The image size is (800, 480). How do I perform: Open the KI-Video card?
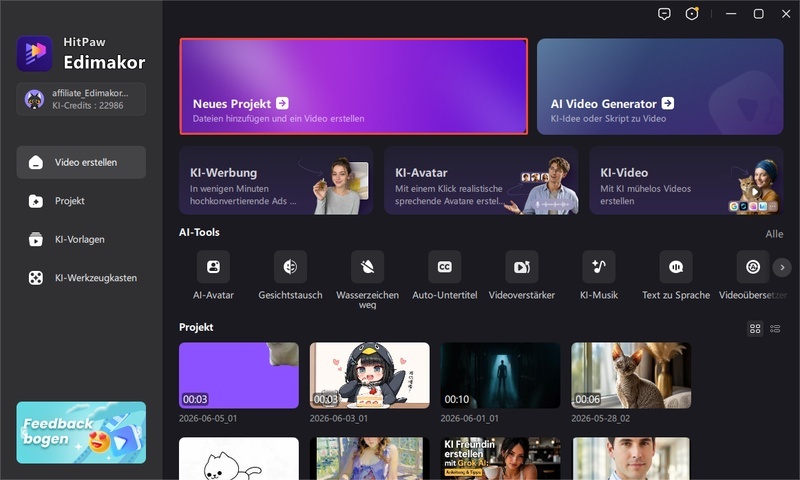(686, 181)
